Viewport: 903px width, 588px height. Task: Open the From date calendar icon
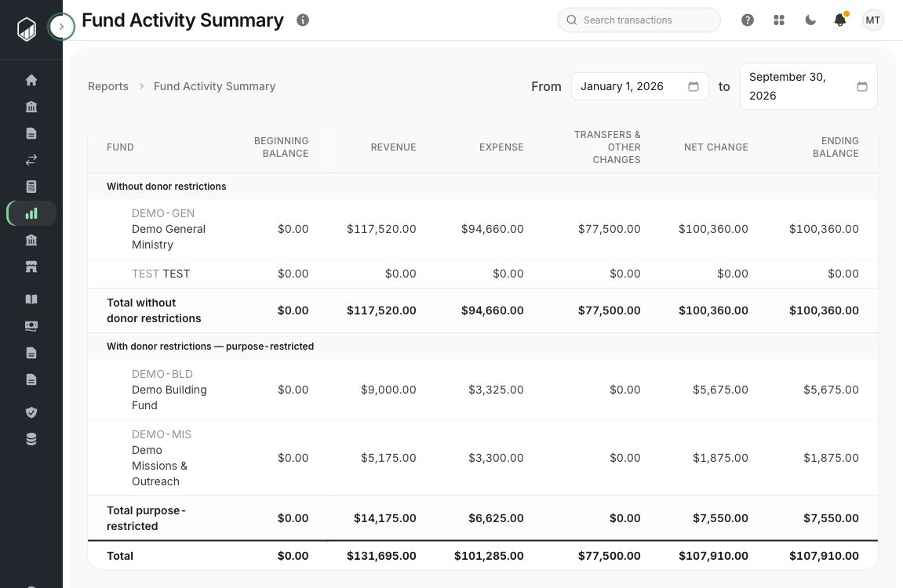pyautogui.click(x=694, y=86)
